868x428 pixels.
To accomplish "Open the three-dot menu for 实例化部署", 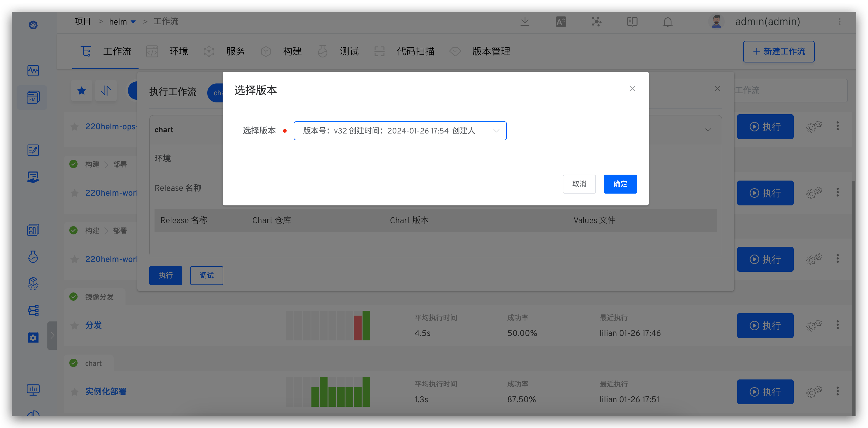I will point(837,392).
